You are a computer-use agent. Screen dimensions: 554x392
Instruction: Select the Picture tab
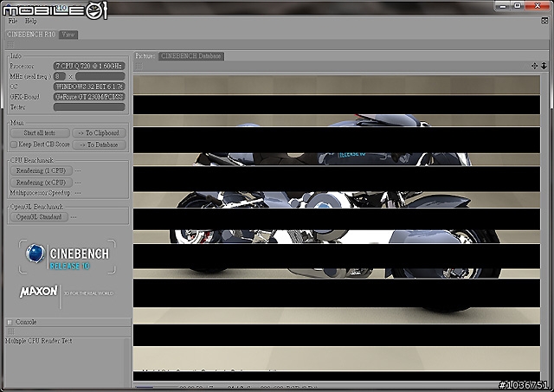145,56
